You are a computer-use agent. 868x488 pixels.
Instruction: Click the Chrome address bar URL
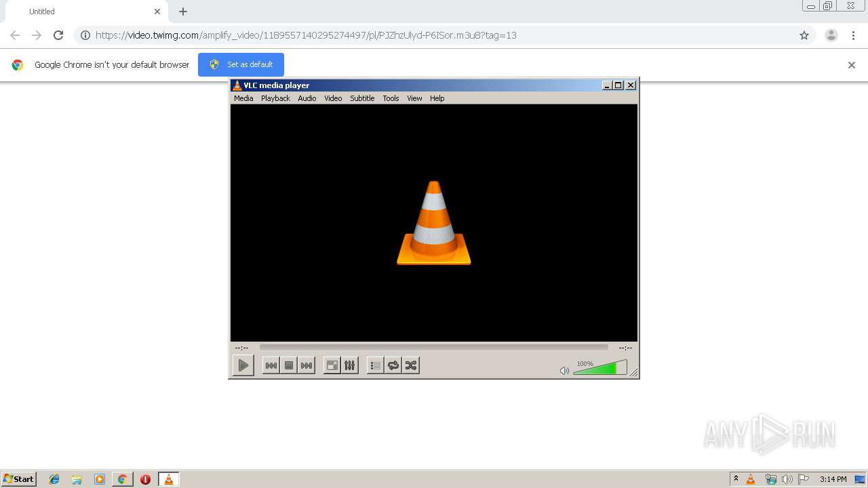tap(306, 35)
